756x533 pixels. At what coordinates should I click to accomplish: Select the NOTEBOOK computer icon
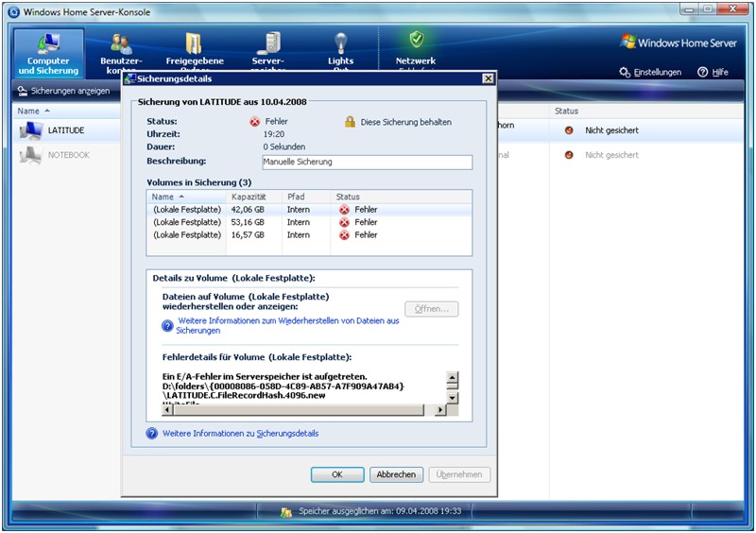(x=31, y=155)
